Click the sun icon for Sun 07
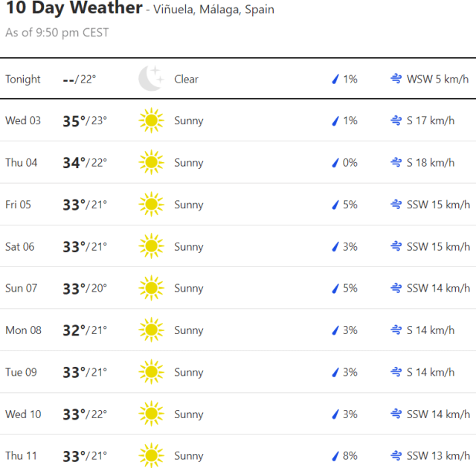 tap(151, 288)
